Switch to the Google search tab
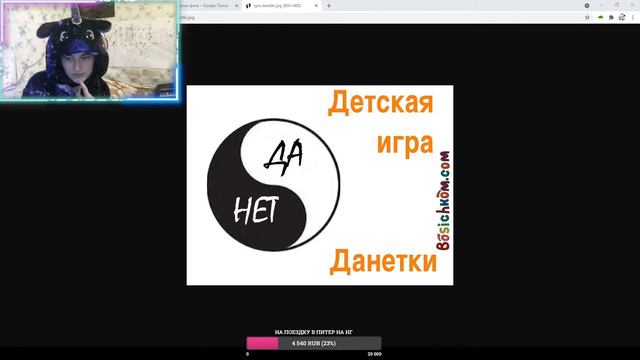640x360 pixels. tap(208, 6)
